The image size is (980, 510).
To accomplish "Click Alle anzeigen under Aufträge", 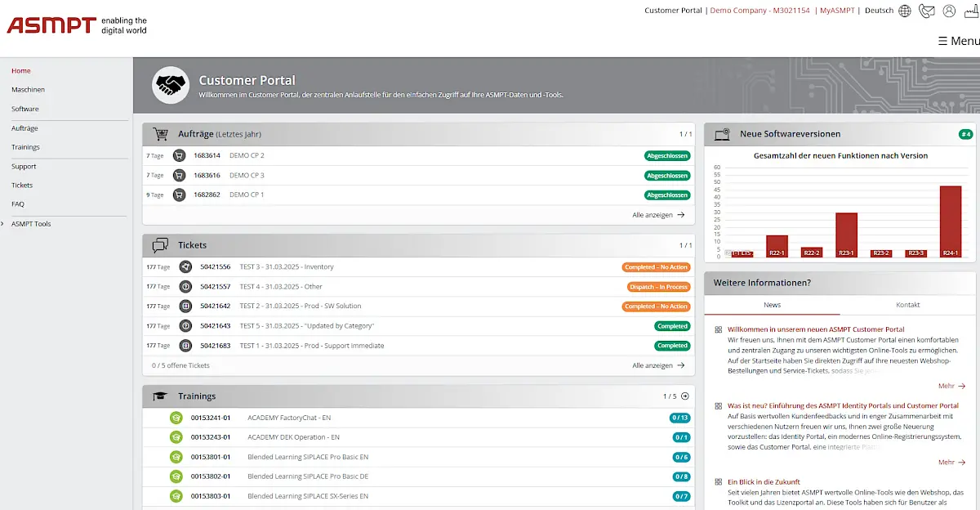I will pos(658,215).
